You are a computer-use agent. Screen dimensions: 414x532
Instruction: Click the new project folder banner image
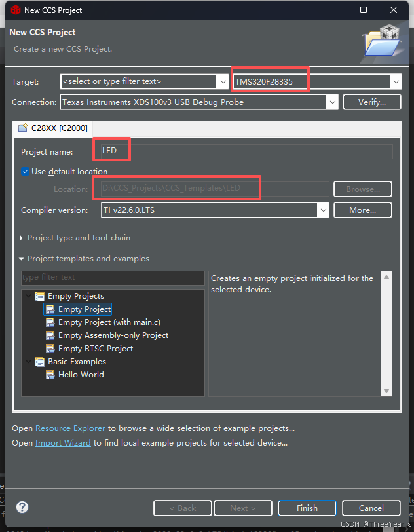click(383, 41)
